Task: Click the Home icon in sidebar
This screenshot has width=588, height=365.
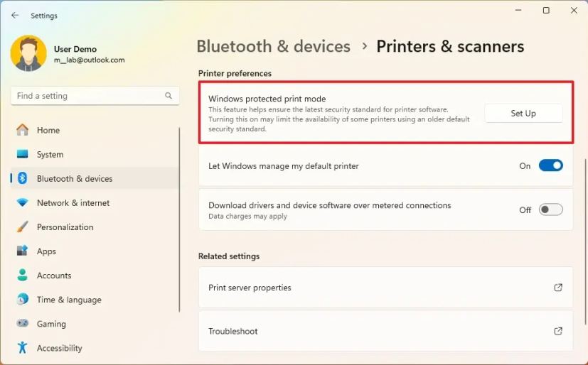Action: click(x=23, y=130)
